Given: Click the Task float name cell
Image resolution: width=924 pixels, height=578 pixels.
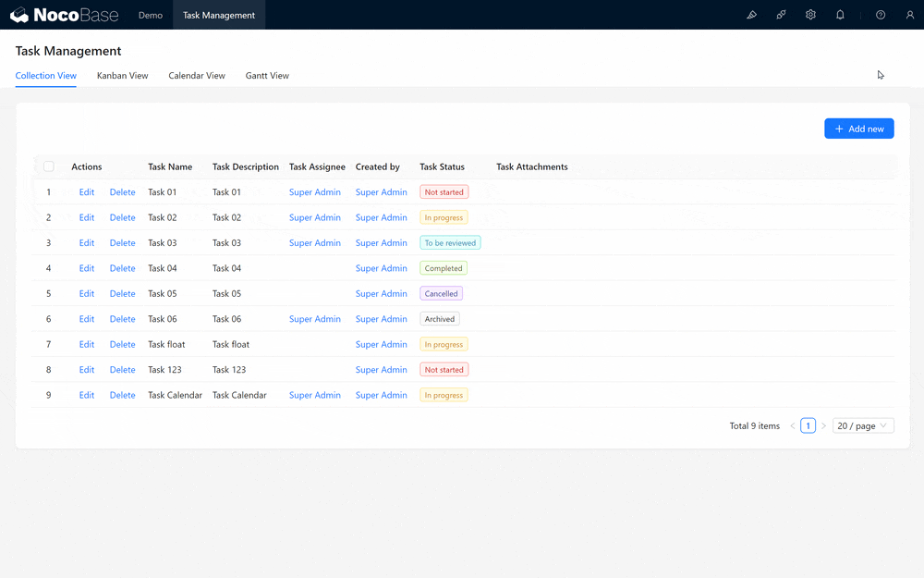Looking at the screenshot, I should click(166, 344).
